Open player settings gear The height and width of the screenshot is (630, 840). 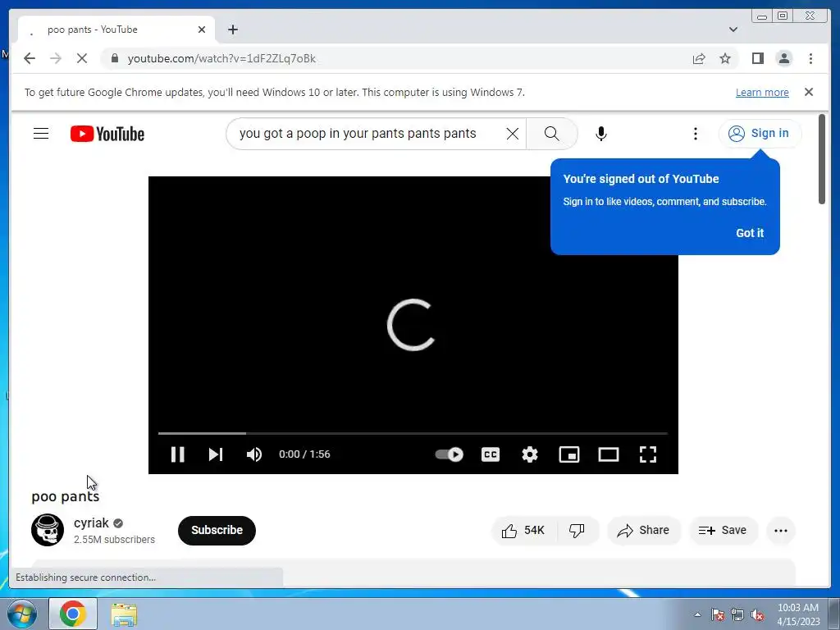point(530,454)
